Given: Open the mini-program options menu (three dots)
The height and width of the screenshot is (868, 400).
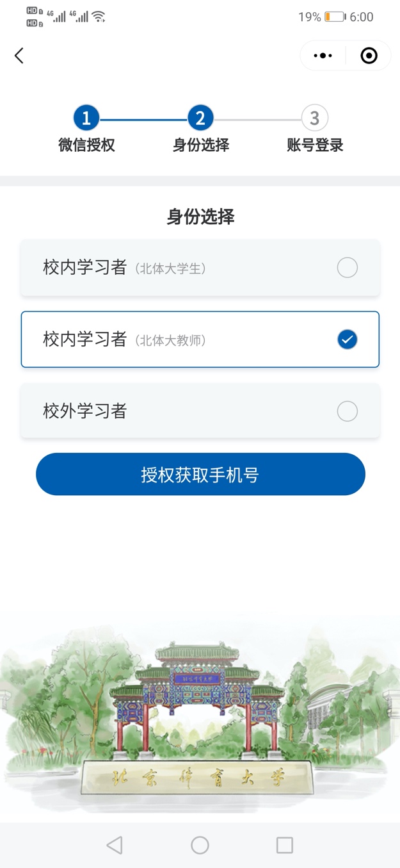Looking at the screenshot, I should point(322,55).
